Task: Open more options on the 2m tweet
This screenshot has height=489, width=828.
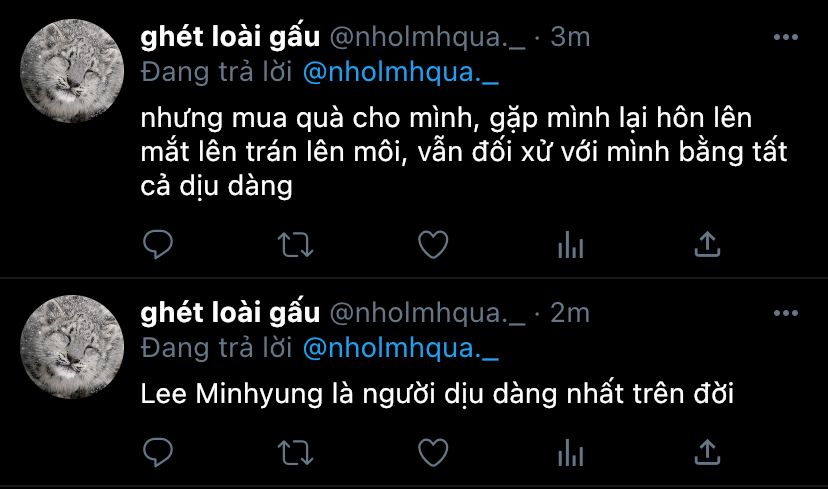Action: [785, 313]
